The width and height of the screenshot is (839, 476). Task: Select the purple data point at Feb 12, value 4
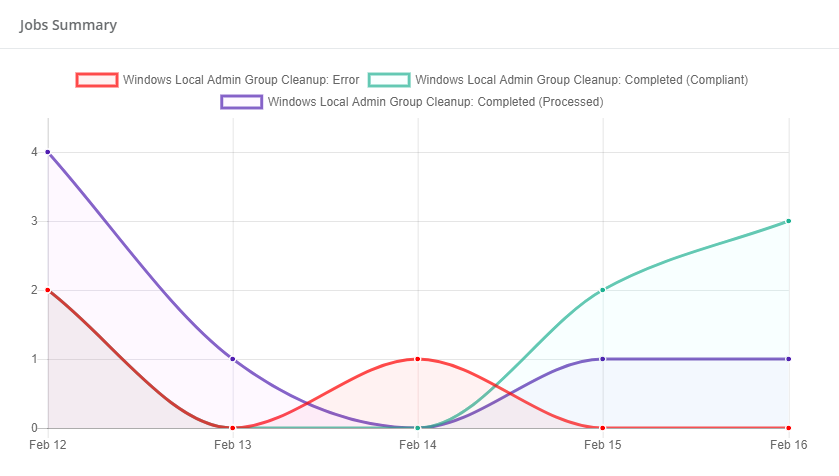48,152
